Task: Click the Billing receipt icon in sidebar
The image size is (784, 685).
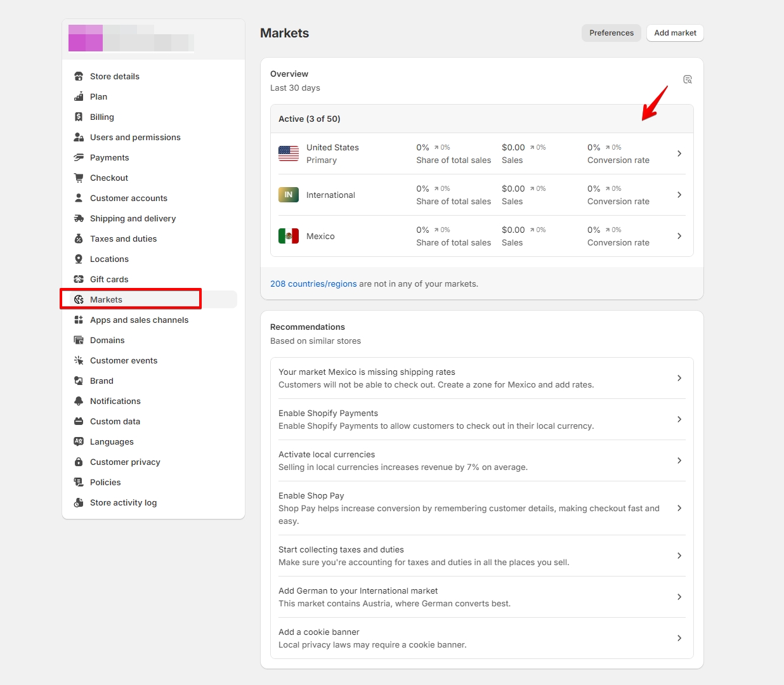Action: pyautogui.click(x=79, y=117)
